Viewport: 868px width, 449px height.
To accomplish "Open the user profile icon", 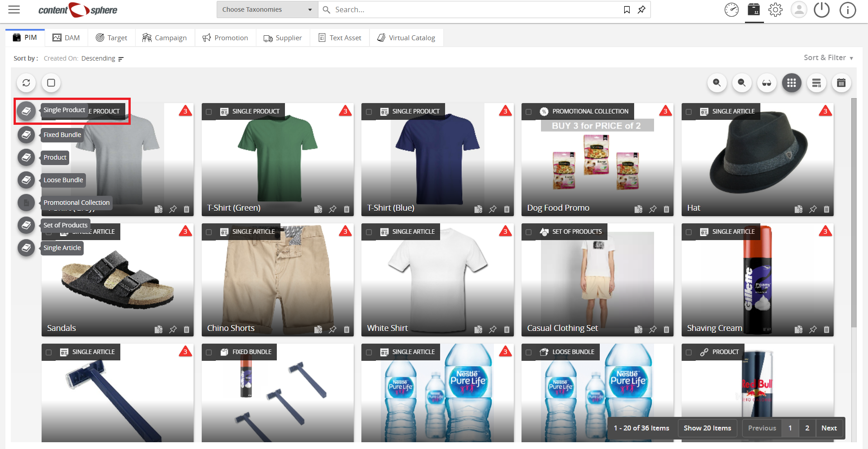I will [799, 9].
